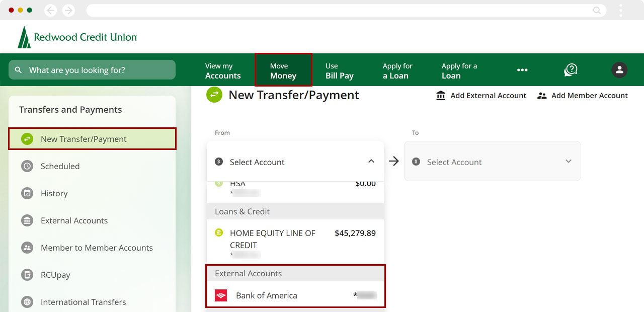
Task: Choose Bank of America external account
Action: (295, 295)
